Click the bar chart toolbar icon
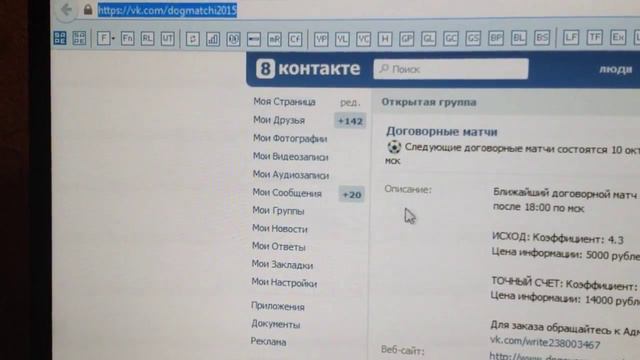Image resolution: width=640 pixels, height=360 pixels. click(213, 39)
